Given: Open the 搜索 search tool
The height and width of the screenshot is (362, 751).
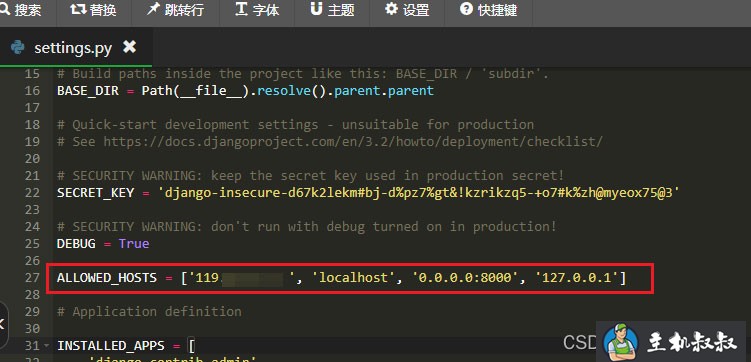Looking at the screenshot, I should tap(22, 10).
